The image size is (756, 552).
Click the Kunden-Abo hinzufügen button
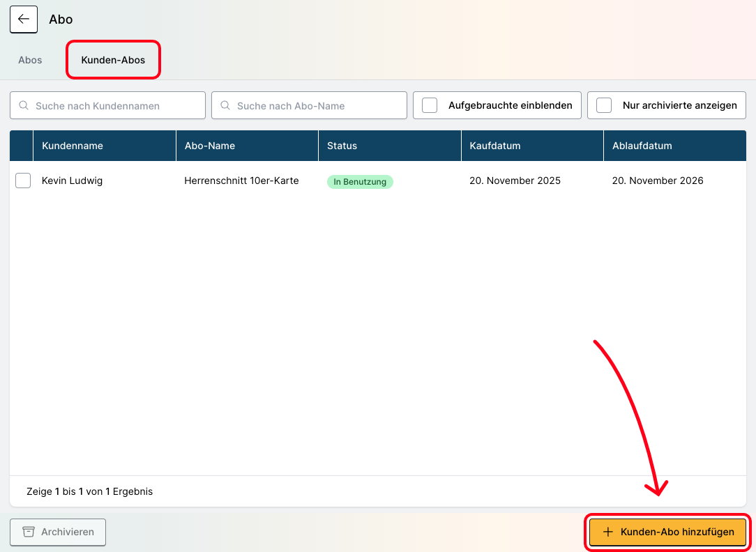(x=667, y=532)
